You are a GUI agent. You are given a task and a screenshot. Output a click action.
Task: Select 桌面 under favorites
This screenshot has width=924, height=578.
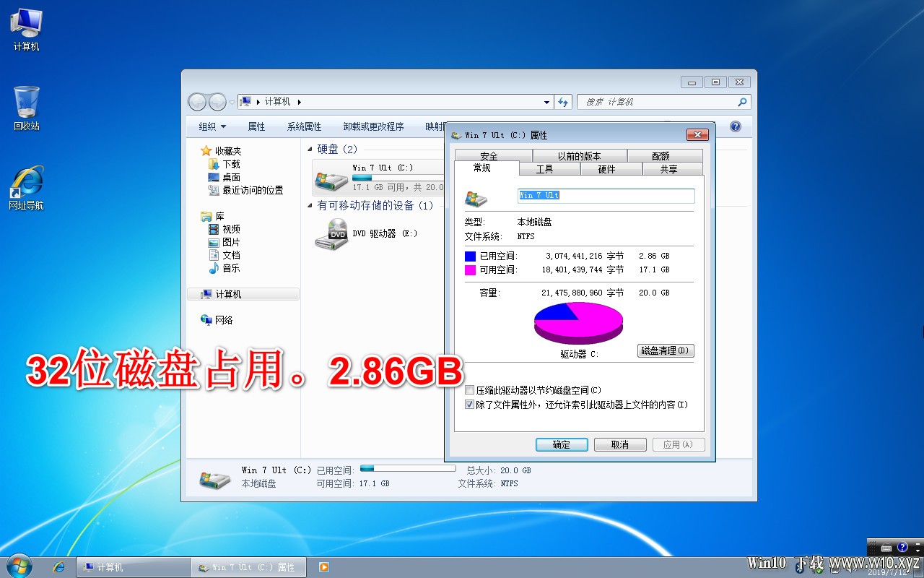(x=225, y=177)
